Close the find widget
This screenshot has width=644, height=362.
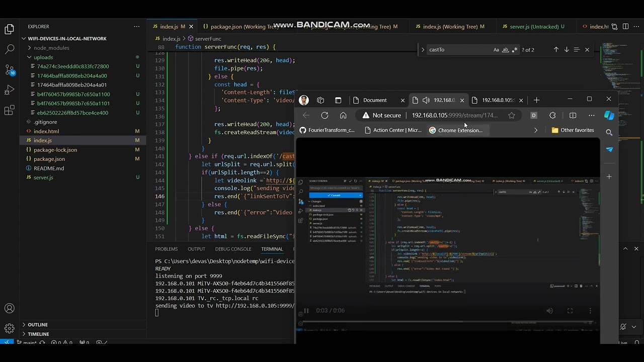587,50
